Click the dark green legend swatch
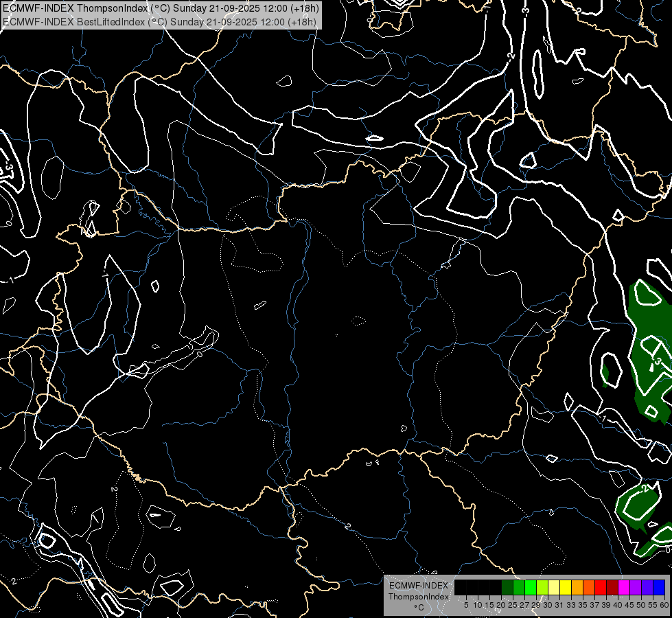This screenshot has height=618, width=672. coord(507,587)
